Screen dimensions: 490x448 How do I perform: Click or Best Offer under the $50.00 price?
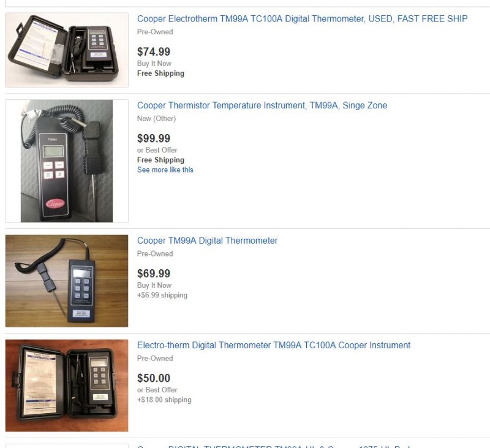click(x=157, y=390)
